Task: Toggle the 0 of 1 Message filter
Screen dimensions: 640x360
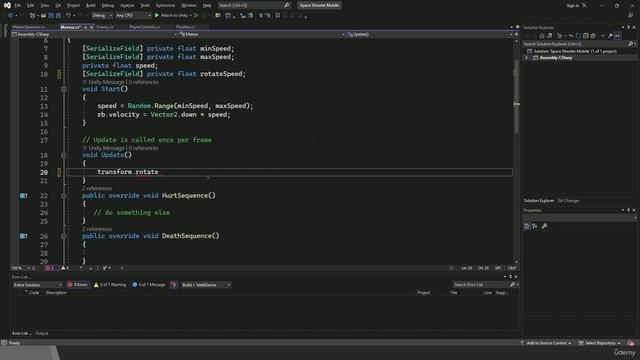Action: point(149,285)
